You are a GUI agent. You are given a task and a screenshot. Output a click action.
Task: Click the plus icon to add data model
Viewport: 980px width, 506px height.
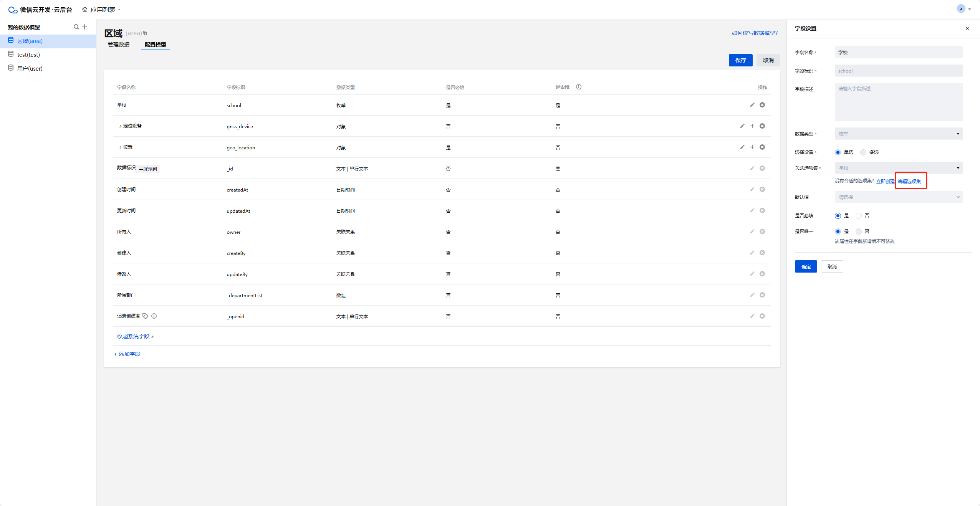pyautogui.click(x=84, y=27)
